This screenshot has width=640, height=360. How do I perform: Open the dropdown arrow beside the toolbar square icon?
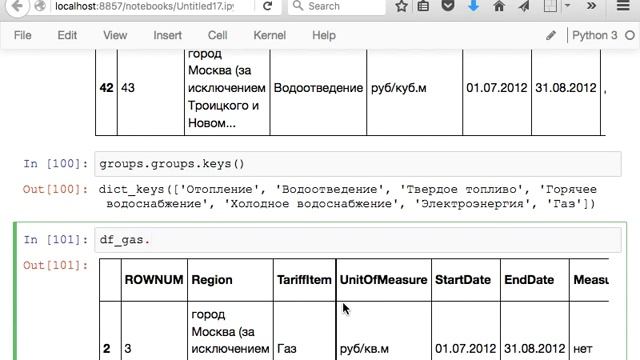[567, 6]
